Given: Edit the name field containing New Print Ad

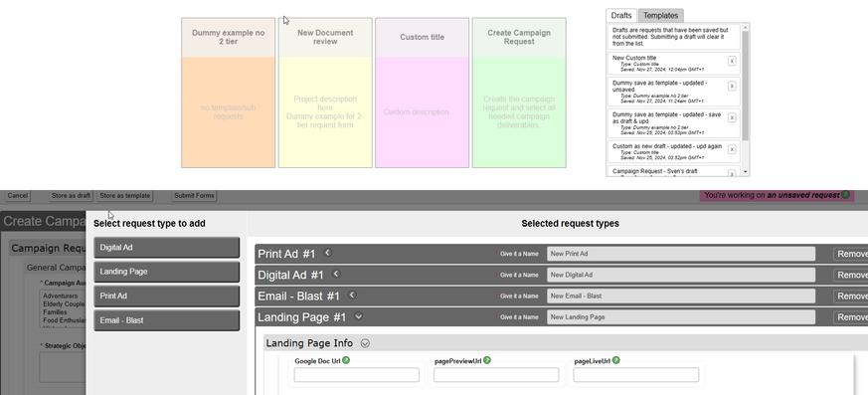Looking at the screenshot, I should click(x=681, y=254).
